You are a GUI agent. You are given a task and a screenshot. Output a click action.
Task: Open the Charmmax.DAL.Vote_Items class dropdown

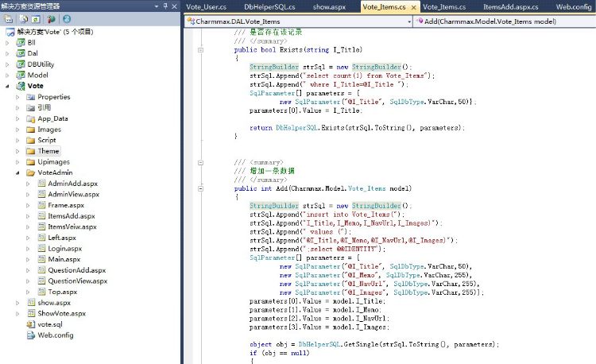299,21
